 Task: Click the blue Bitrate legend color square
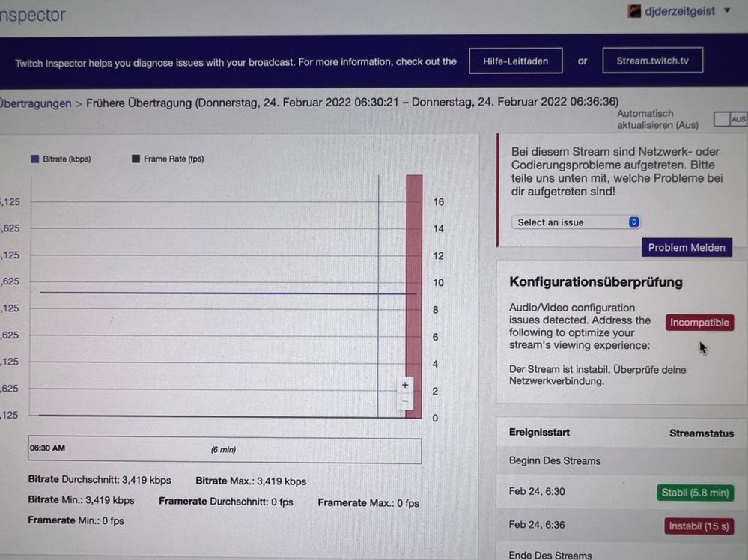click(35, 159)
